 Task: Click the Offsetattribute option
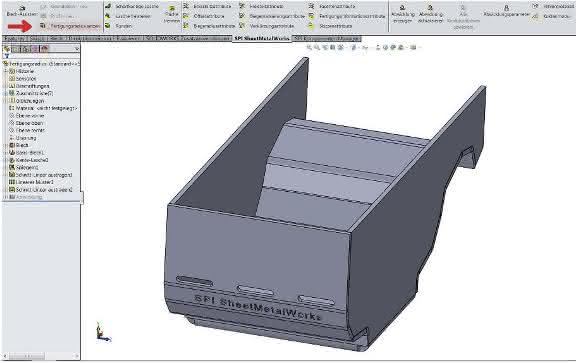click(205, 16)
